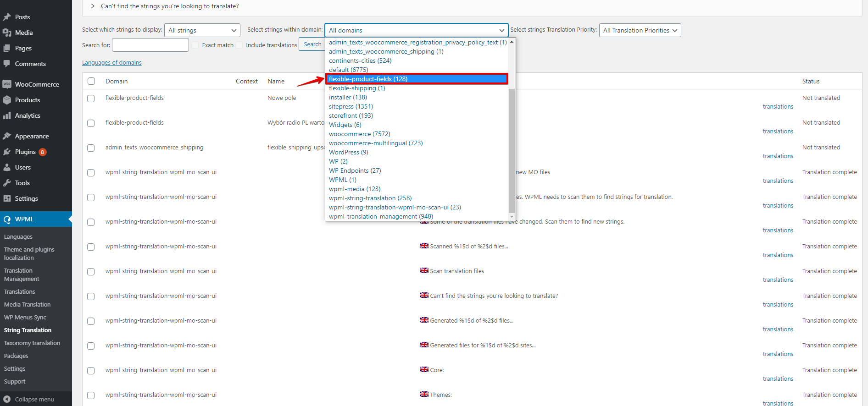This screenshot has height=406, width=868.
Task: Check the Wybór radio PL row checkbox
Action: click(x=91, y=123)
